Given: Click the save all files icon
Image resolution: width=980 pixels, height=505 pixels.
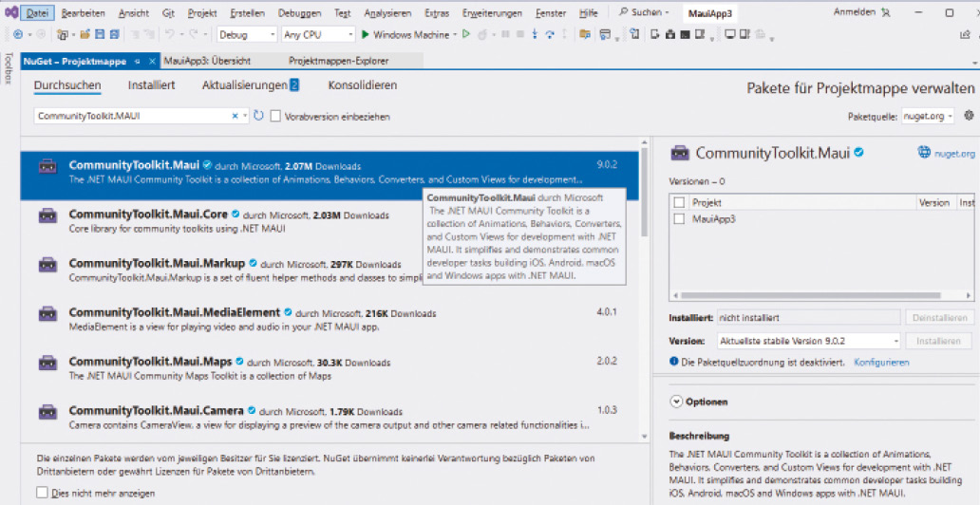Looking at the screenshot, I should [x=114, y=35].
